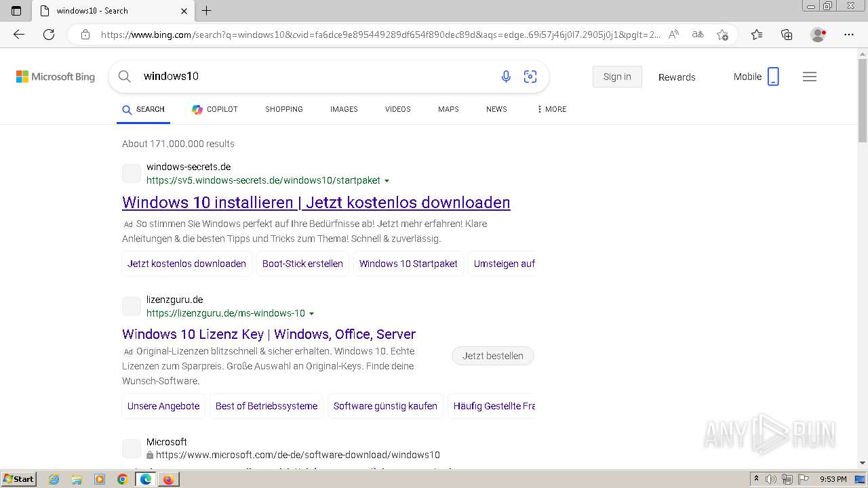Open the browser profile avatar
The image size is (868, 488).
818,35
